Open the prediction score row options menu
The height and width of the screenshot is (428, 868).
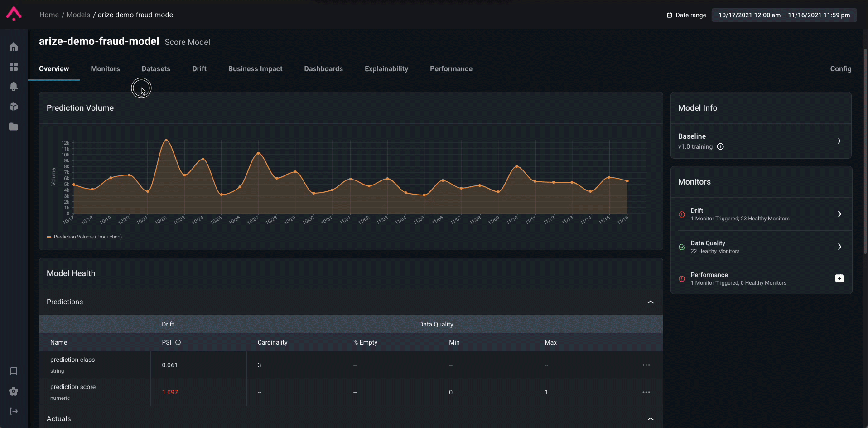[x=646, y=392]
